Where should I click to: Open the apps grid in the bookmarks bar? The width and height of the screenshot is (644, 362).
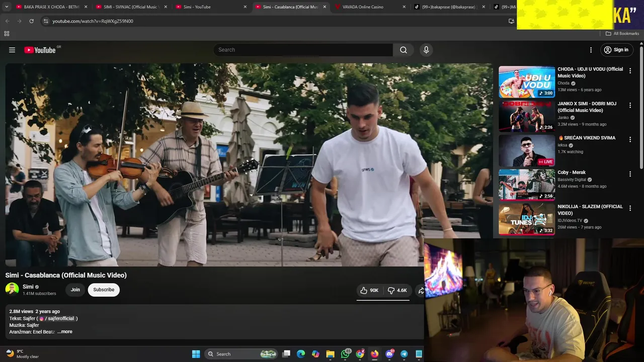pos(7,34)
